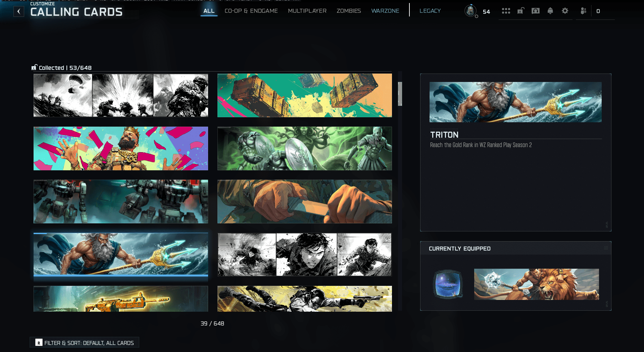The height and width of the screenshot is (352, 644).
Task: Open the settings gear
Action: pos(565,11)
